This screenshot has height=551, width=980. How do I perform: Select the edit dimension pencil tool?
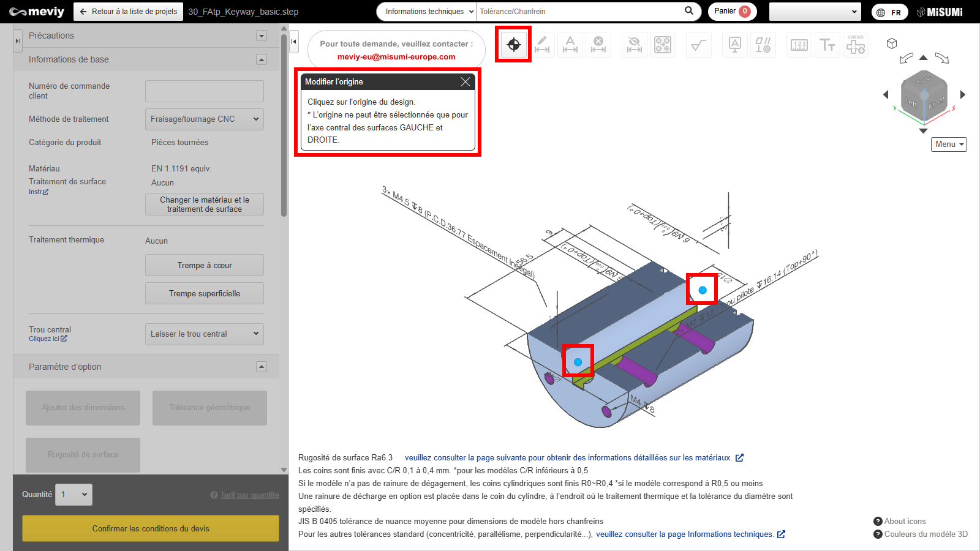(542, 45)
